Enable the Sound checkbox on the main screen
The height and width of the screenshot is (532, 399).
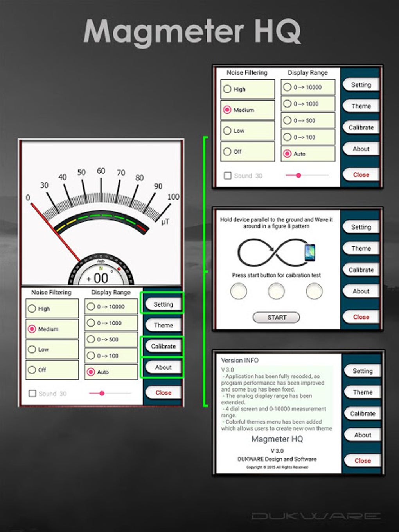point(32,394)
